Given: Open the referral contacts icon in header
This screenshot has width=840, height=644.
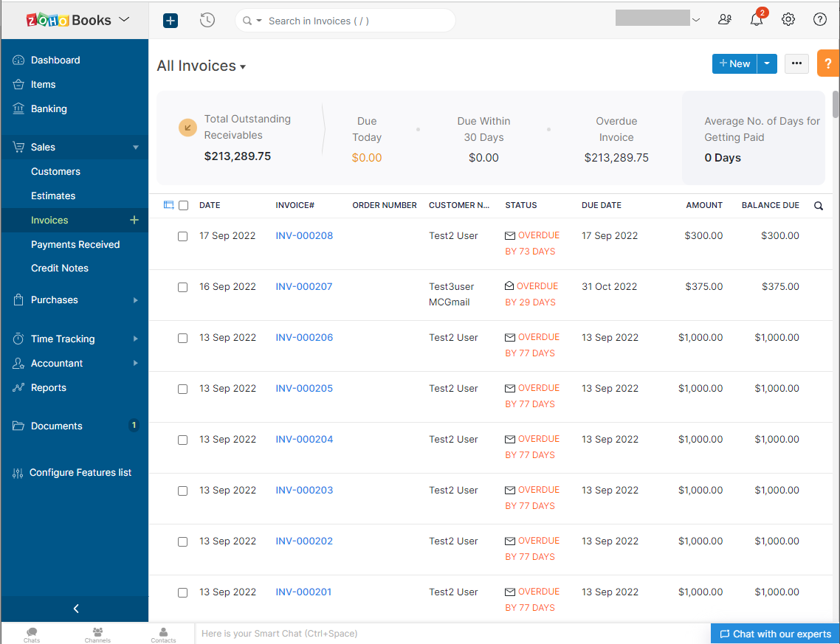Looking at the screenshot, I should coord(725,20).
